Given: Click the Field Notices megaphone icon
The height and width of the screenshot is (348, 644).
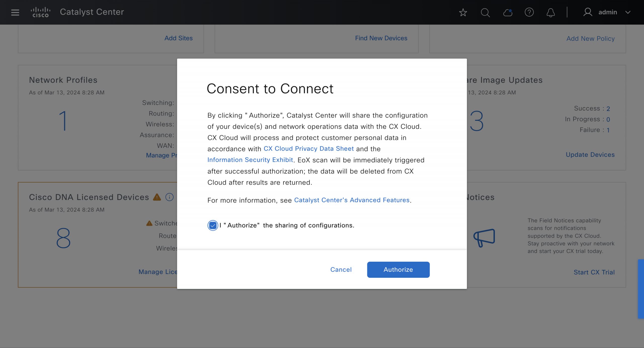Looking at the screenshot, I should [x=484, y=238].
